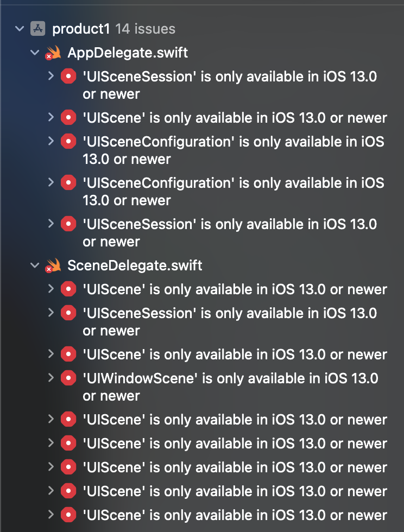Select 'UIScene' issue text just above 'UIWindowScene' row
Image resolution: width=404 pixels, height=532 pixels.
(x=235, y=354)
